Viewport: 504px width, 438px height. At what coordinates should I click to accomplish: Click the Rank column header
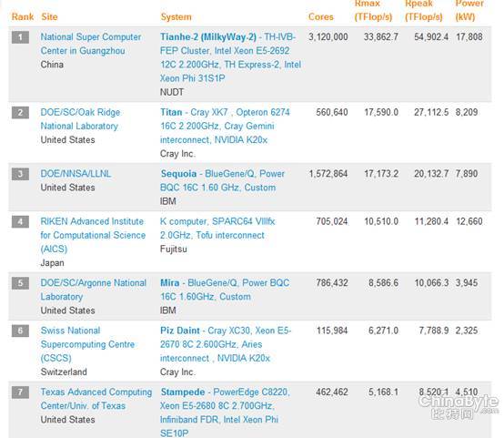pos(23,16)
